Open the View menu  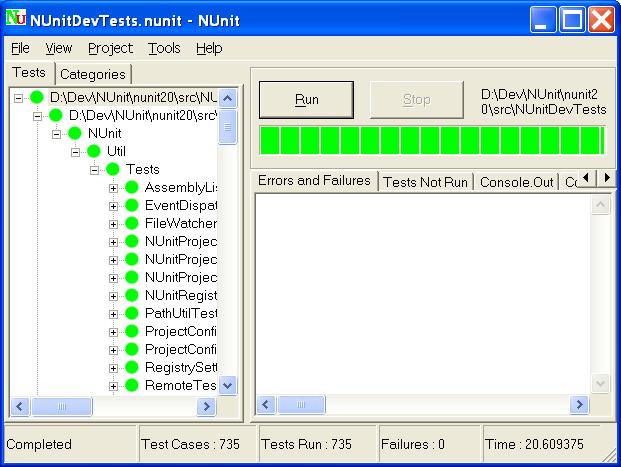click(59, 48)
